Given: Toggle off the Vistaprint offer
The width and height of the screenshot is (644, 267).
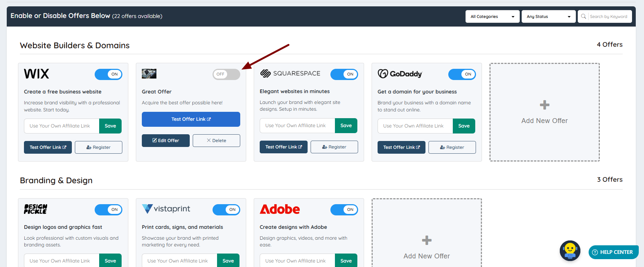Looking at the screenshot, I should tap(226, 209).
